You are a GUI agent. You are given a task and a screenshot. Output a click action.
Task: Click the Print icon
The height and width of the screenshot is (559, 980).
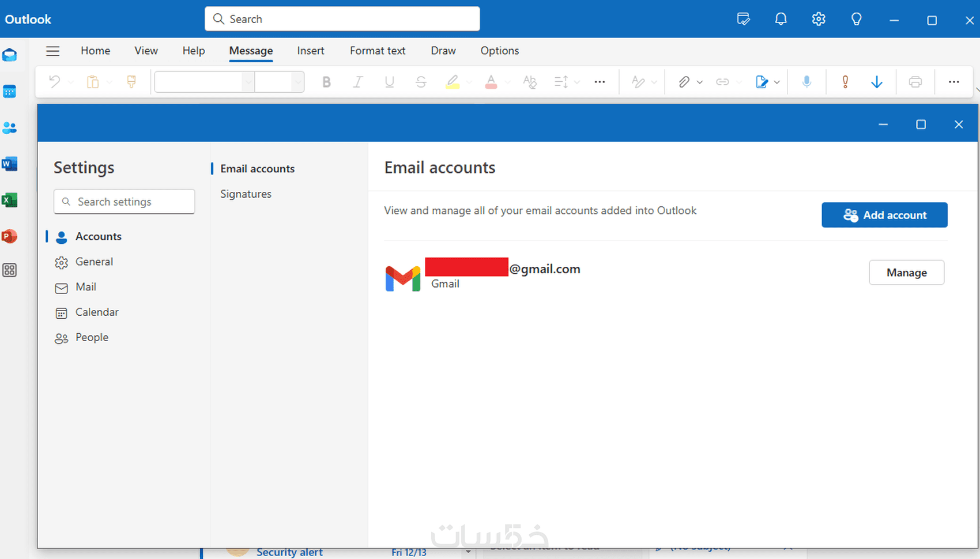pyautogui.click(x=915, y=82)
